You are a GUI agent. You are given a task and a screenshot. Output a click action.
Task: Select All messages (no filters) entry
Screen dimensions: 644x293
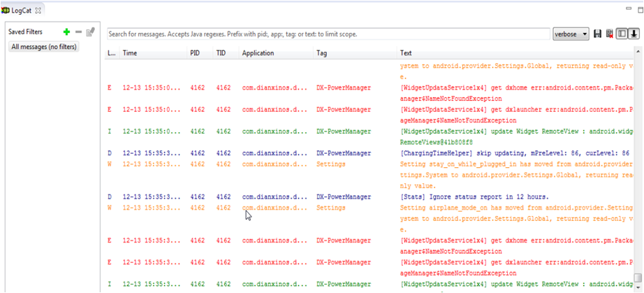pyautogui.click(x=44, y=47)
